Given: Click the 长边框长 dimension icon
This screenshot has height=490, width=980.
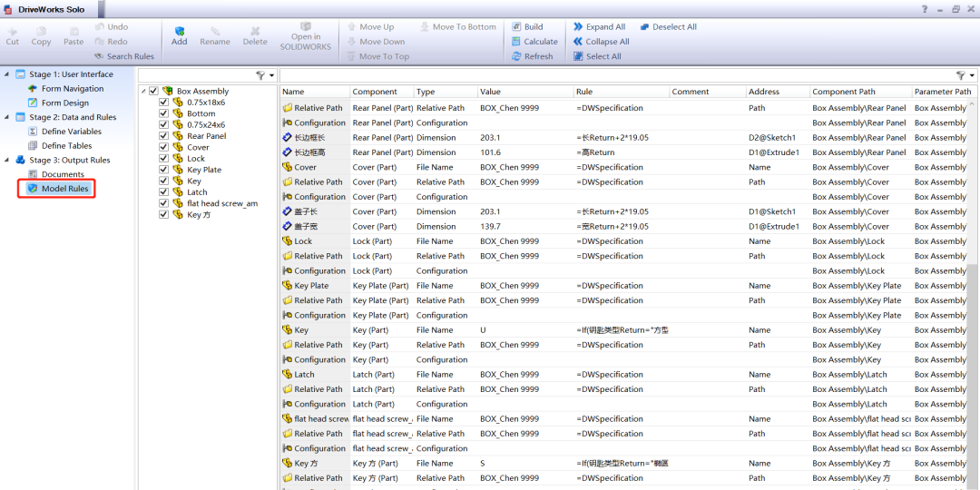Looking at the screenshot, I should point(288,138).
